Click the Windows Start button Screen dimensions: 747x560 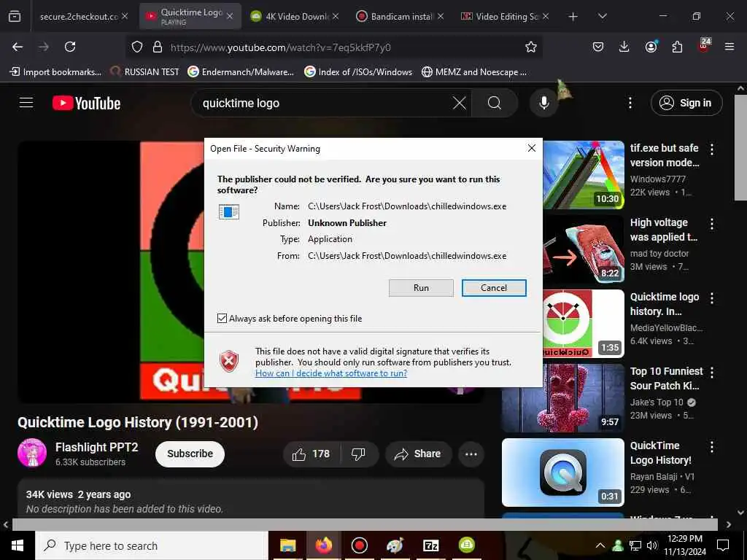pyautogui.click(x=18, y=545)
